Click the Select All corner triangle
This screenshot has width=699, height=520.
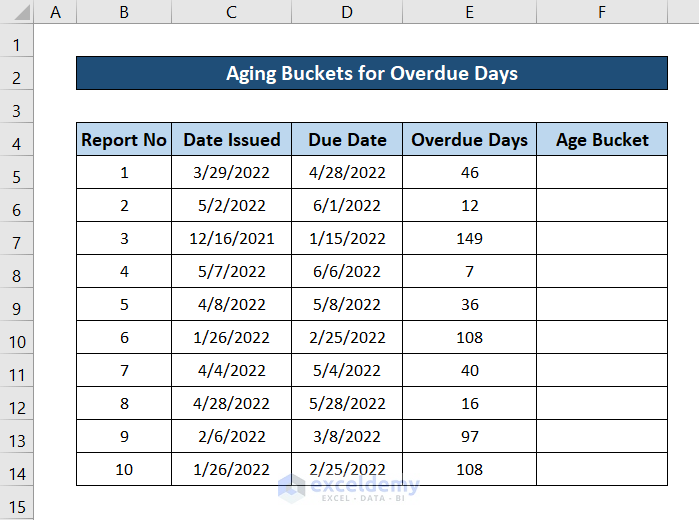click(x=16, y=12)
